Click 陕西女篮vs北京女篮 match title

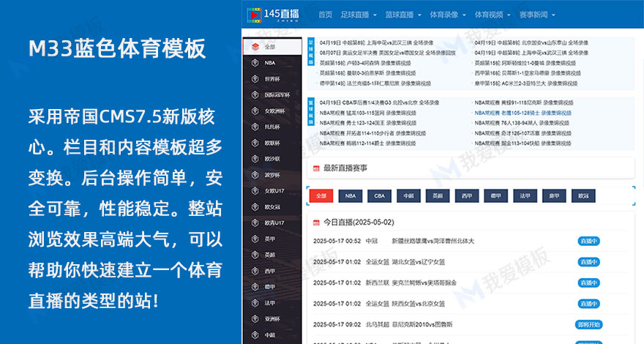point(419,304)
